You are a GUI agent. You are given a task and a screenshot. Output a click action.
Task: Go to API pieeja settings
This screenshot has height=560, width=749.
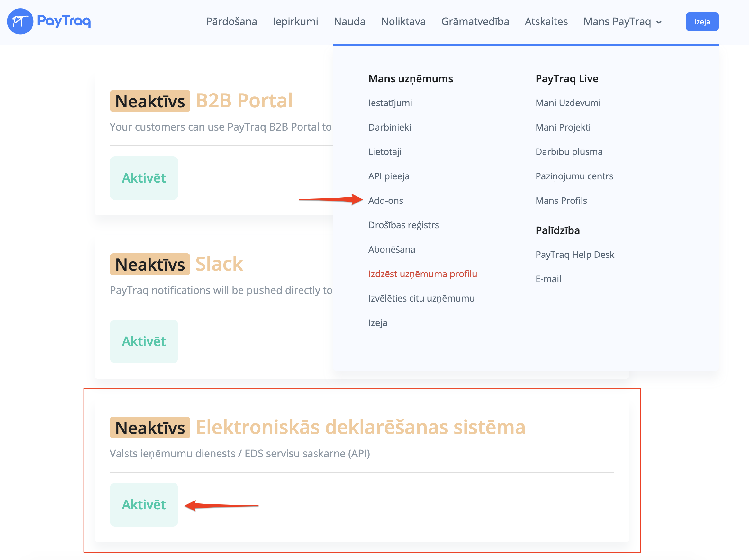coord(388,176)
